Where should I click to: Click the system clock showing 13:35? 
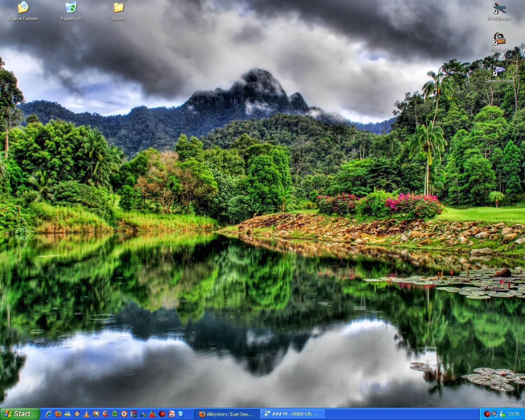click(x=514, y=414)
